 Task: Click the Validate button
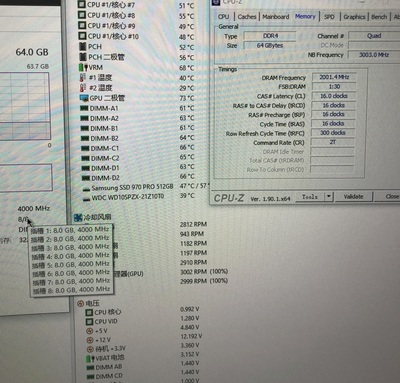coord(353,196)
